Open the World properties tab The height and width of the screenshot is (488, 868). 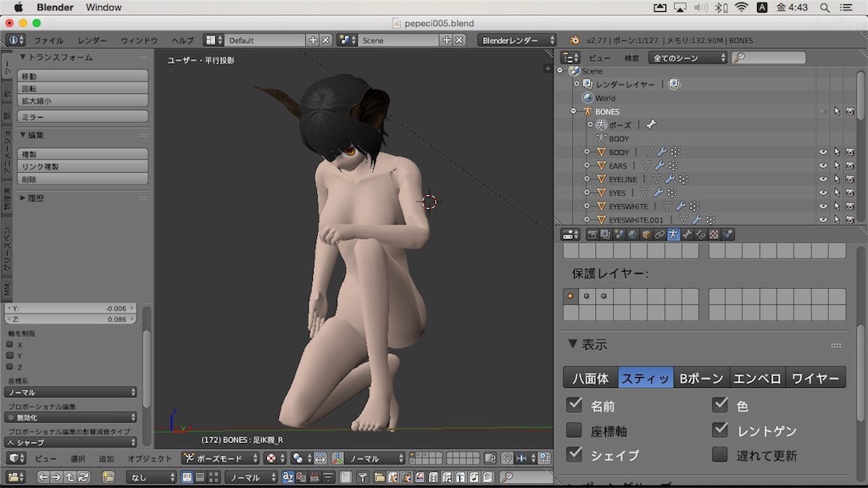632,235
